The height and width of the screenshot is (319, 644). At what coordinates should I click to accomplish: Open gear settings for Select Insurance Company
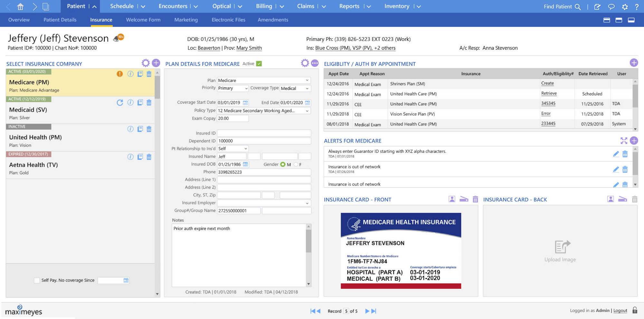pos(146,63)
